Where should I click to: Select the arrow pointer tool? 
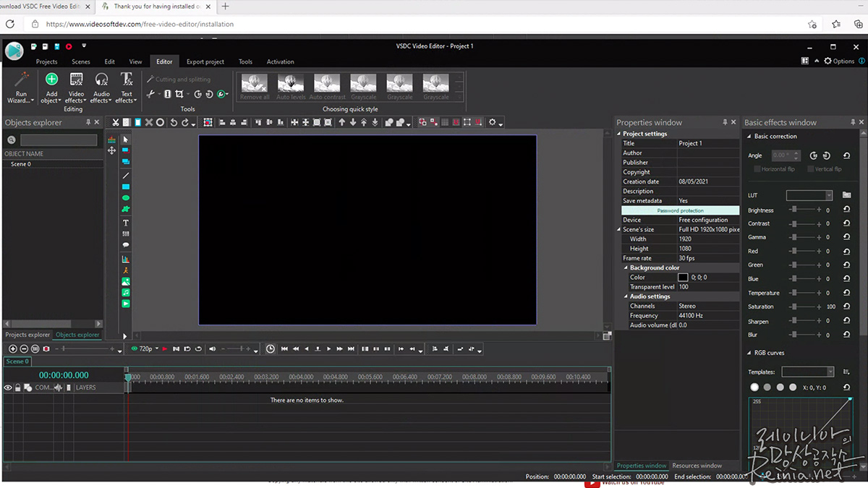point(125,140)
